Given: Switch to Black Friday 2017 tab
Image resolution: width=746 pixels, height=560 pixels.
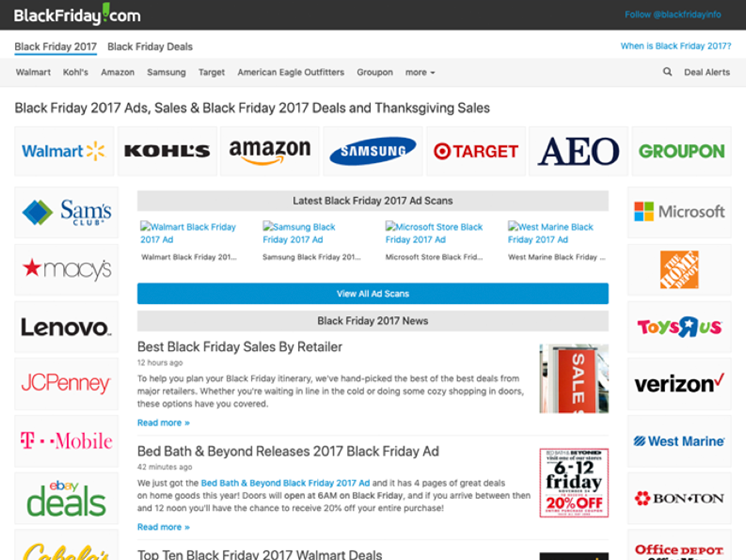Looking at the screenshot, I should [56, 46].
